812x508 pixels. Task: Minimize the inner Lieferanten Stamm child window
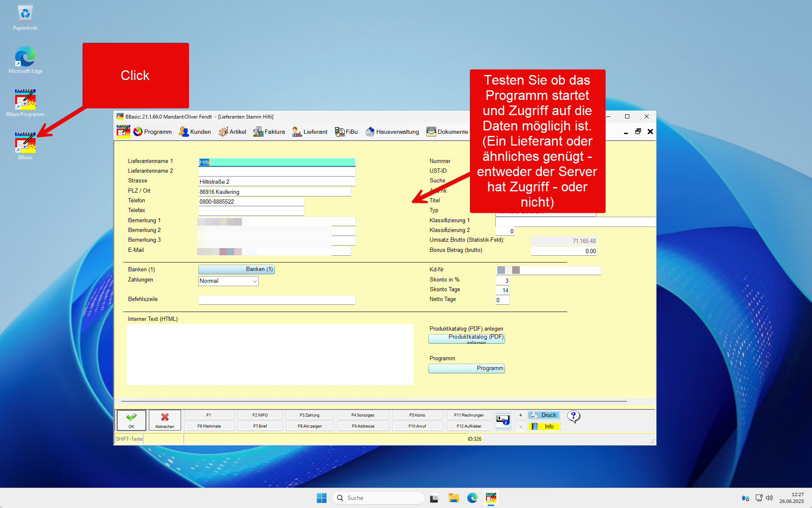tap(626, 132)
